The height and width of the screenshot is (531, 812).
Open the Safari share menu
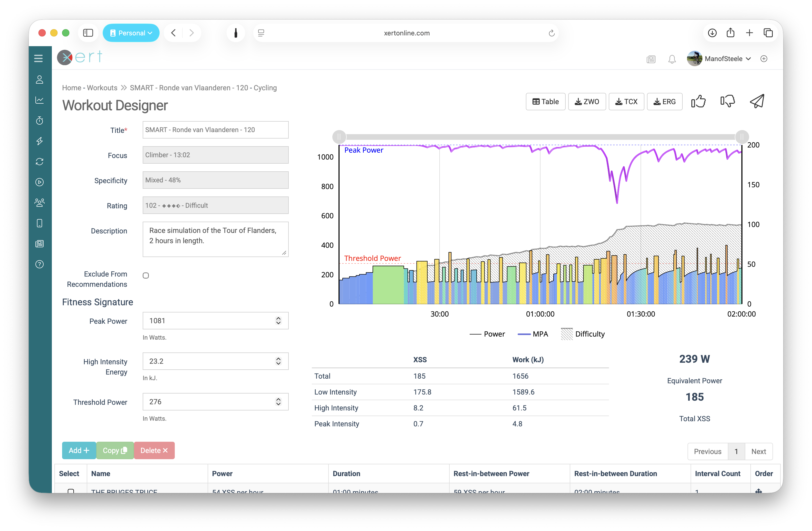pyautogui.click(x=730, y=33)
